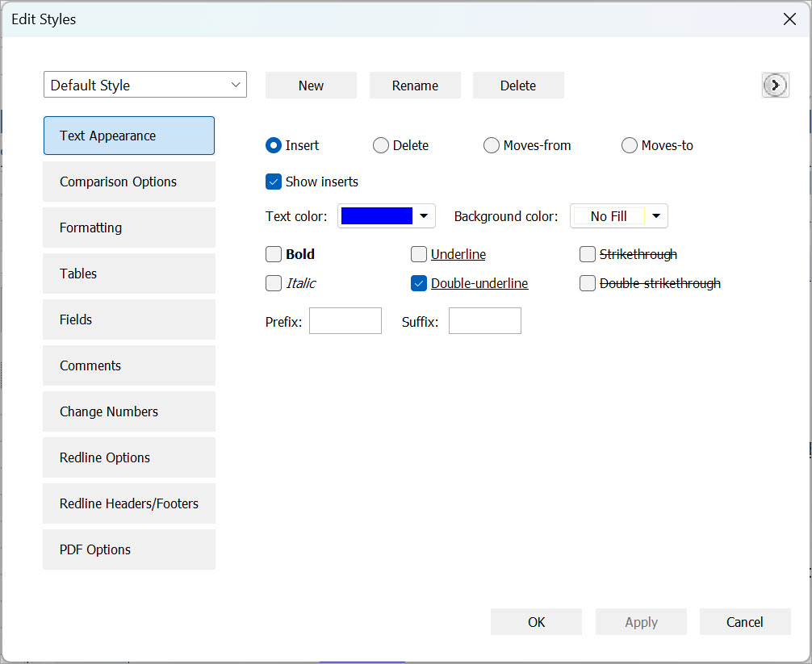This screenshot has width=812, height=664.
Task: Open the Tables section
Action: (x=129, y=274)
